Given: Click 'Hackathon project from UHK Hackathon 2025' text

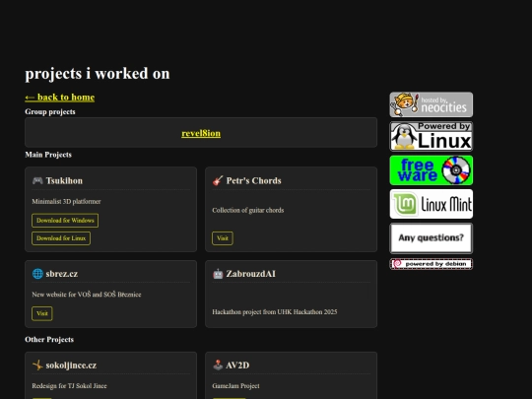Looking at the screenshot, I should [x=275, y=312].
